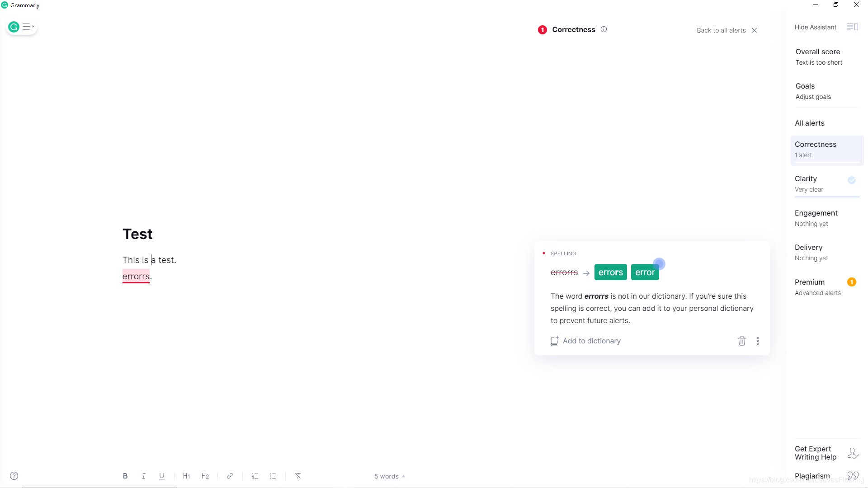This screenshot has width=868, height=488.
Task: Apply Heading 2 style
Action: 205,476
